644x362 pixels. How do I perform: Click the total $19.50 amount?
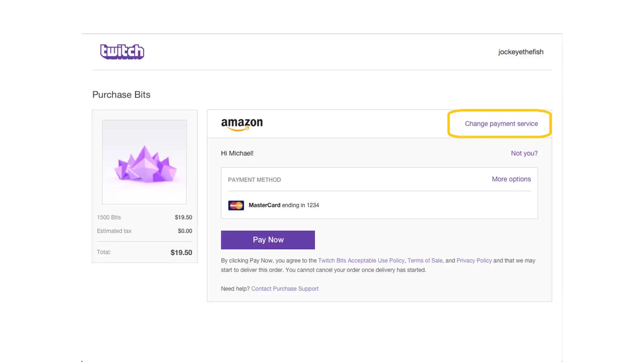tap(181, 252)
